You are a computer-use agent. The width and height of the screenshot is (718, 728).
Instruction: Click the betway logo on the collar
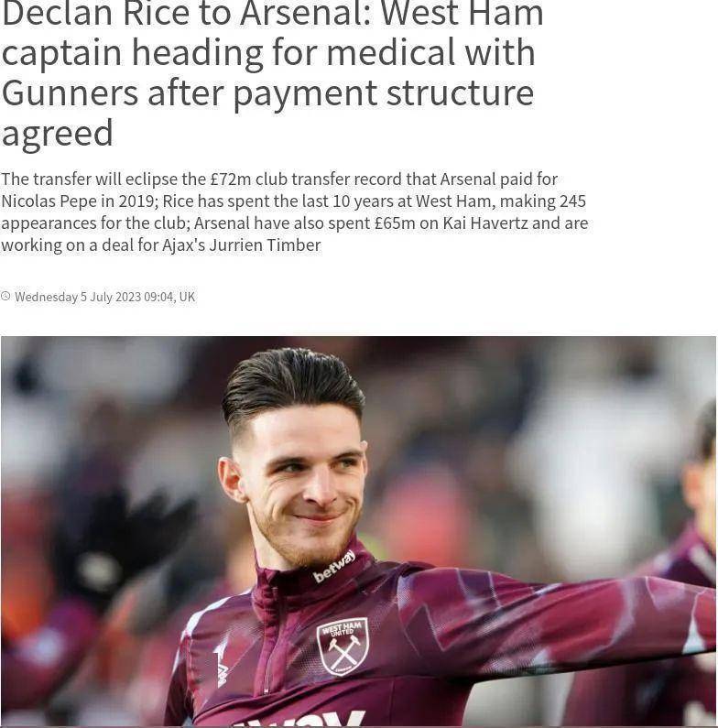[334, 567]
